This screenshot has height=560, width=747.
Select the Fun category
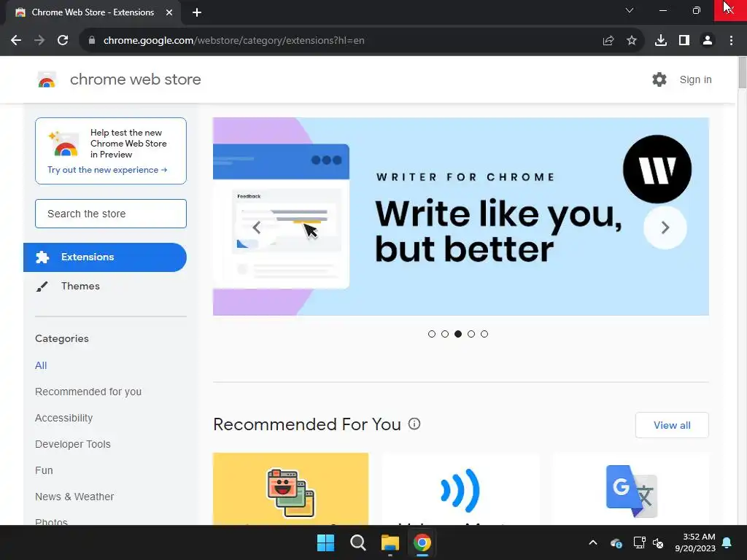pos(44,470)
